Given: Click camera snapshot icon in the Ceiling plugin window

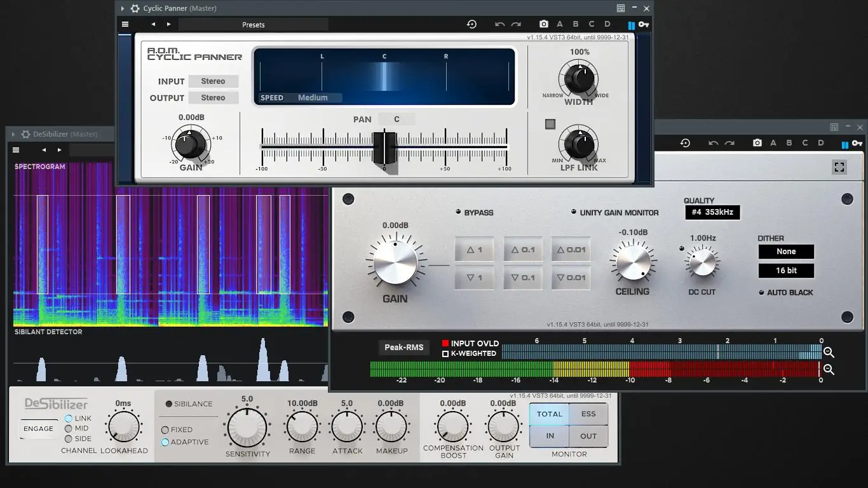Looking at the screenshot, I should 757,143.
